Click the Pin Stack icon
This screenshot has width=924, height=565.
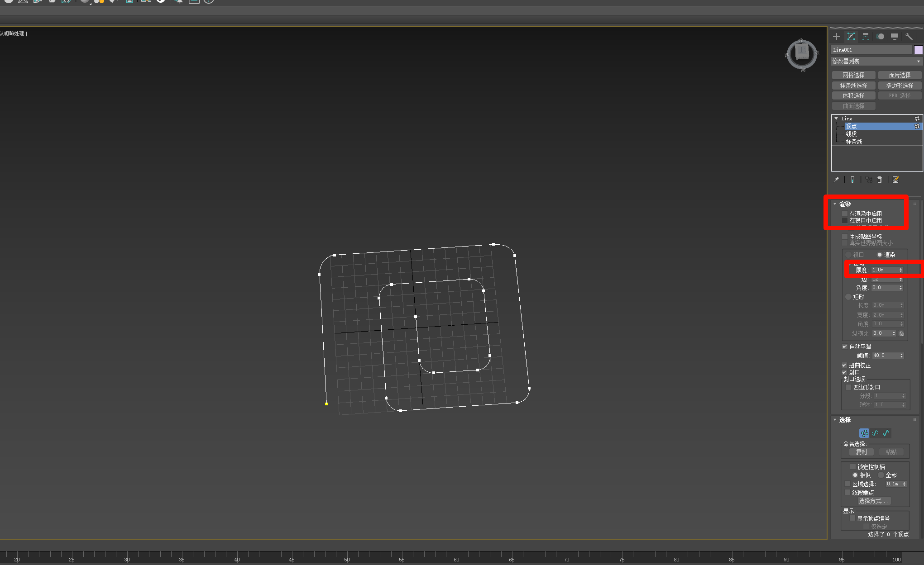[x=836, y=180]
